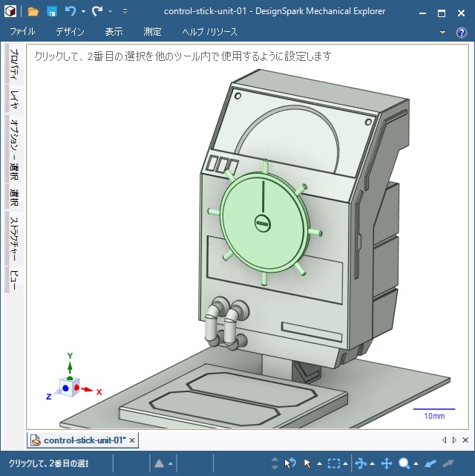Click the revert selection icon in status bar
This screenshot has width=475, height=476.
coord(290,463)
